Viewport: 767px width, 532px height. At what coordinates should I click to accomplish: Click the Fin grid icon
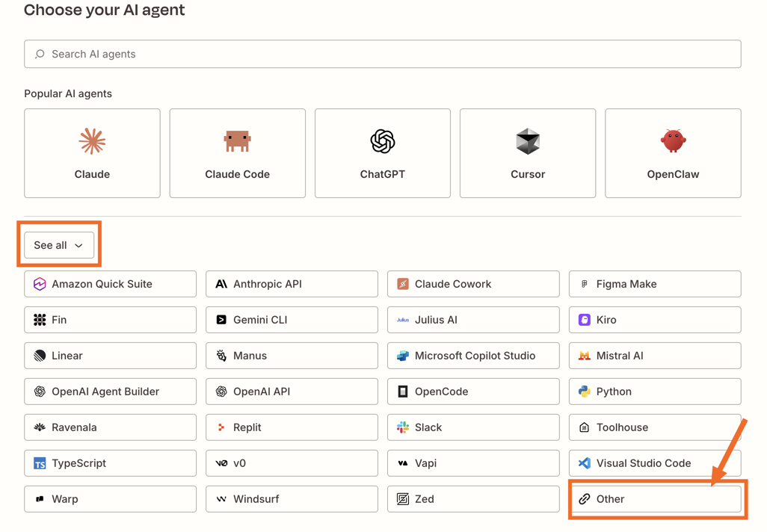(40, 320)
